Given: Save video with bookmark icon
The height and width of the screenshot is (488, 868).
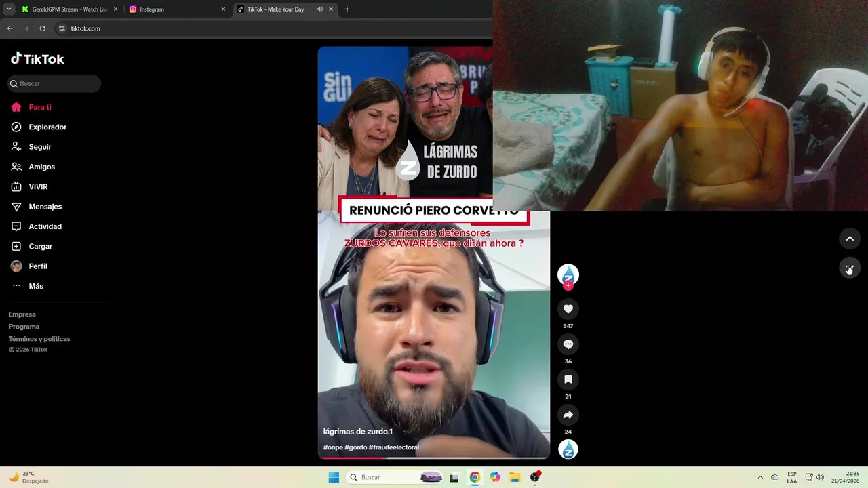Looking at the screenshot, I should point(568,380).
